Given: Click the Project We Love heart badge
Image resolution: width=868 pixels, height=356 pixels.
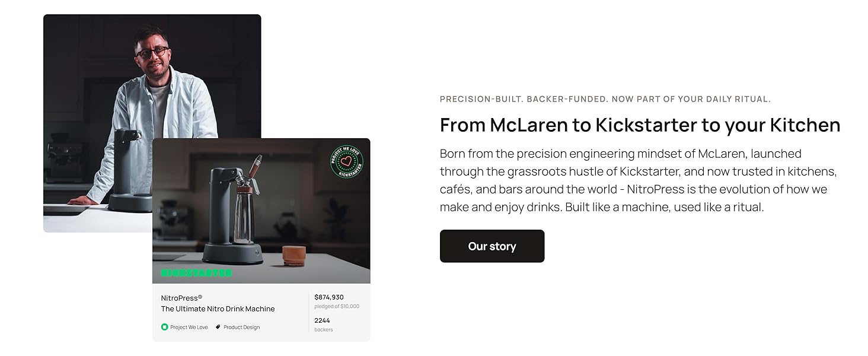Looking at the screenshot, I should coord(347,161).
